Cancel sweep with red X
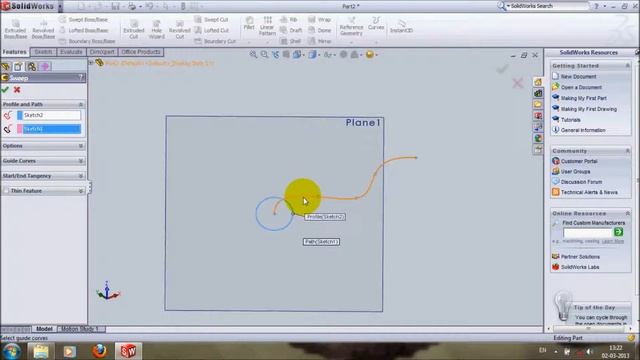The image size is (640, 360). tap(17, 90)
